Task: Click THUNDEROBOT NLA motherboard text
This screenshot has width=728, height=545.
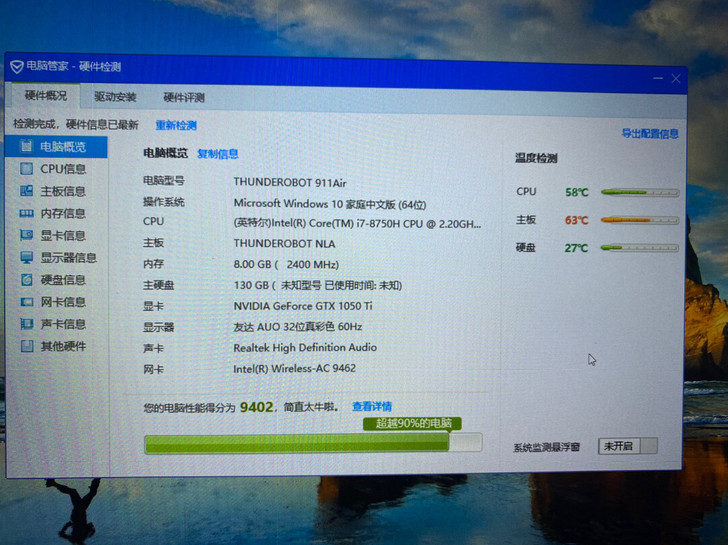Action: click(x=284, y=244)
